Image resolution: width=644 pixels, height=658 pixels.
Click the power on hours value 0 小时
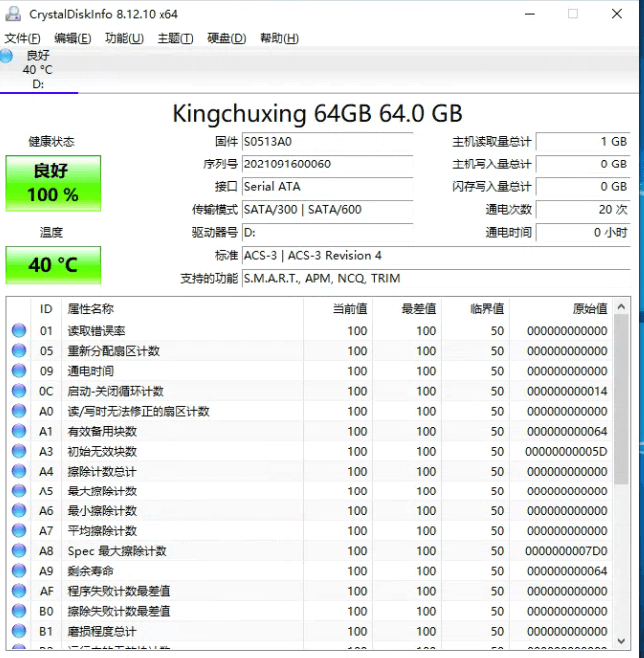tap(583, 233)
